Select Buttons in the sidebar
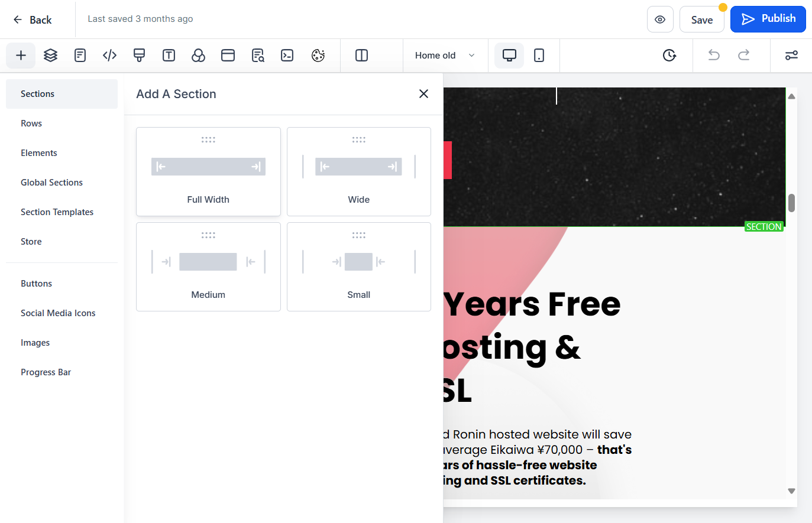The image size is (812, 523). pyautogui.click(x=62, y=284)
